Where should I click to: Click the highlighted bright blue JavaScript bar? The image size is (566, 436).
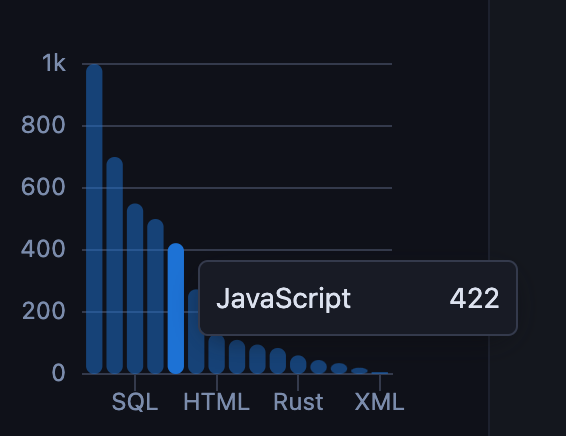176,309
